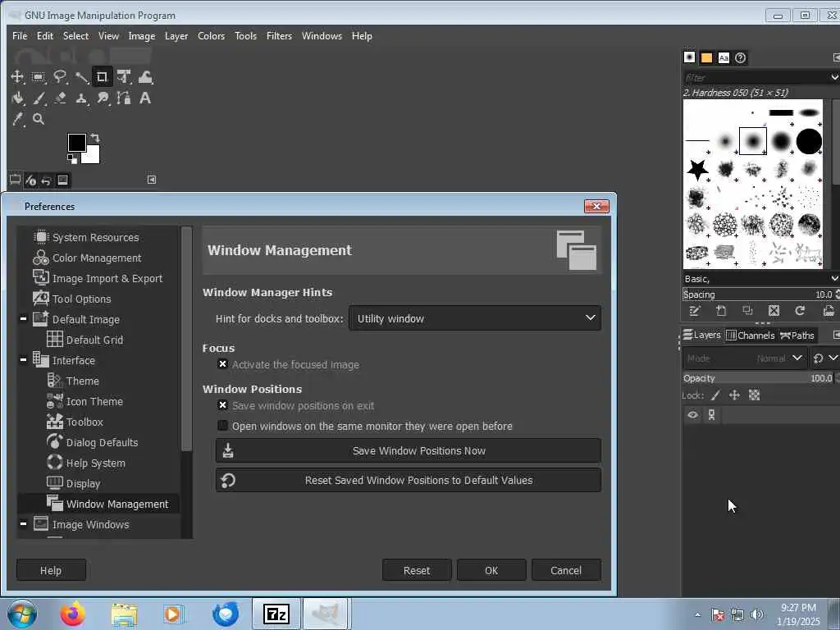Viewport: 840px width, 630px height.
Task: Open the Filters menu
Action: (x=279, y=36)
